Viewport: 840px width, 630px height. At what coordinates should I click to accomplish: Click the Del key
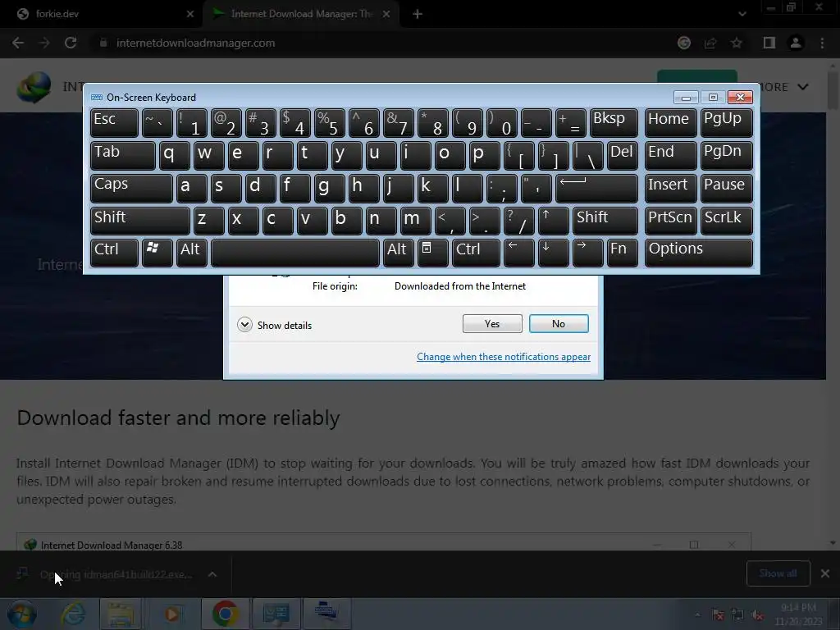pos(622,156)
